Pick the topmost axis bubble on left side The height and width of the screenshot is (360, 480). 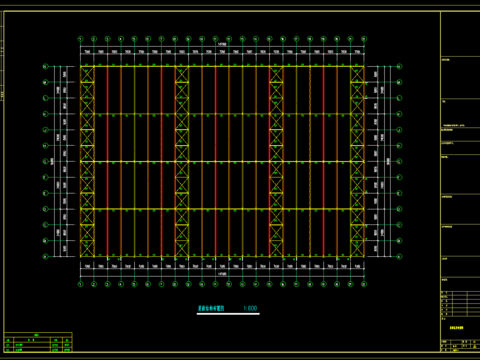tap(45, 67)
